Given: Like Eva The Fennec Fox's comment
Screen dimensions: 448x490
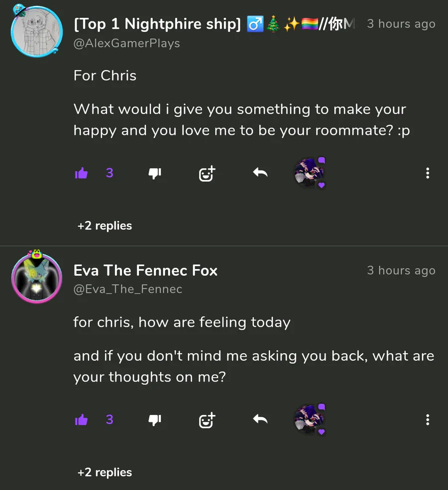Looking at the screenshot, I should [x=81, y=420].
